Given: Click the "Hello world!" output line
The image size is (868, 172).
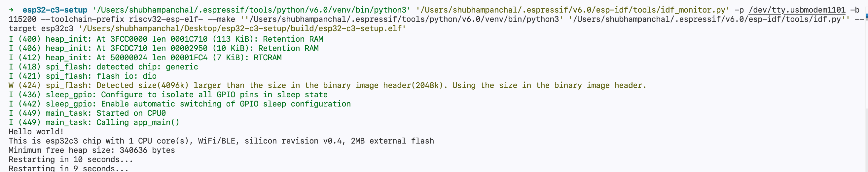Looking at the screenshot, I should click(x=36, y=132).
